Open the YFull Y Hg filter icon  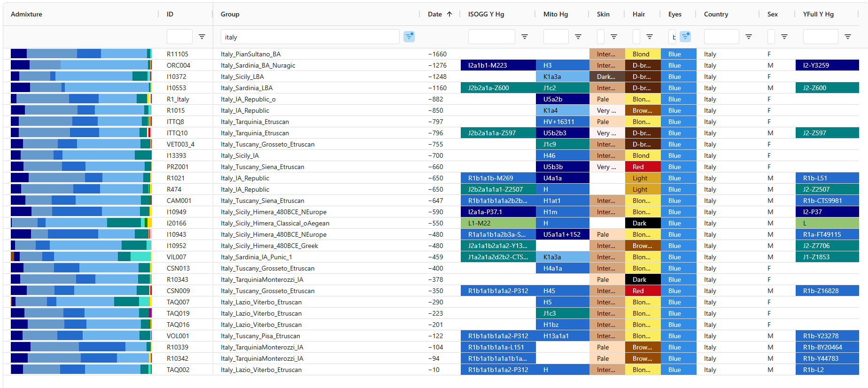848,37
